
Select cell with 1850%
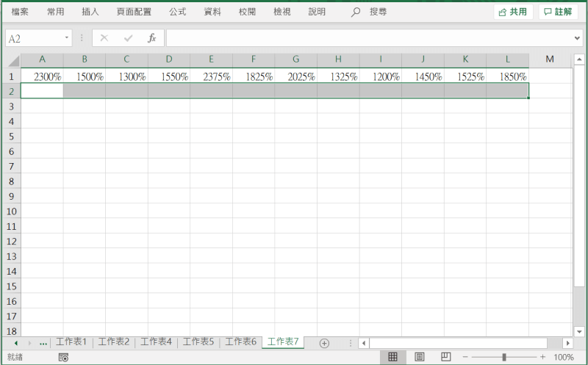pos(508,76)
